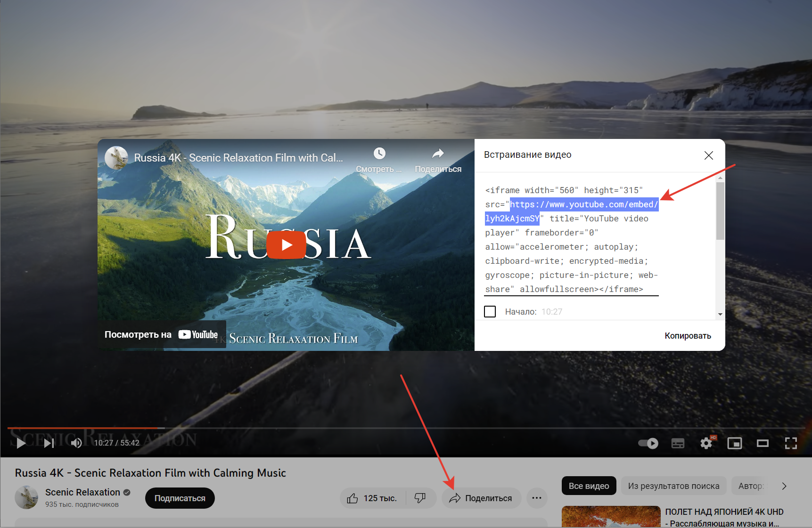Click the embed iframe code field
The height and width of the screenshot is (528, 812).
[571, 240]
